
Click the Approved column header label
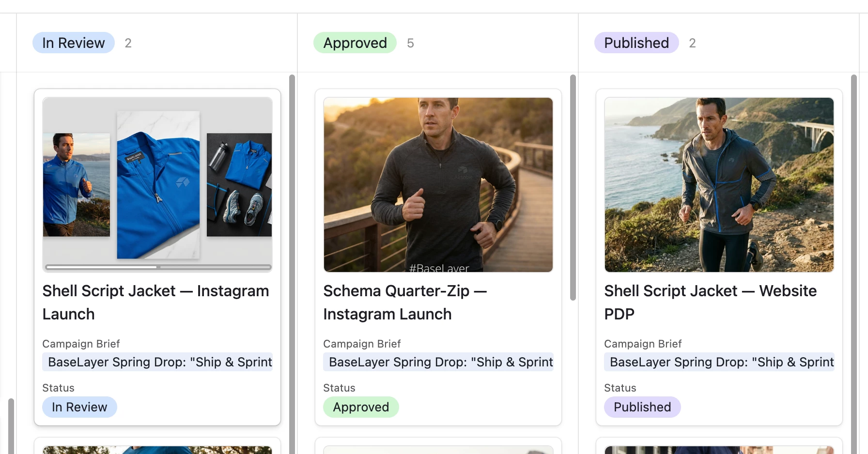click(x=355, y=43)
